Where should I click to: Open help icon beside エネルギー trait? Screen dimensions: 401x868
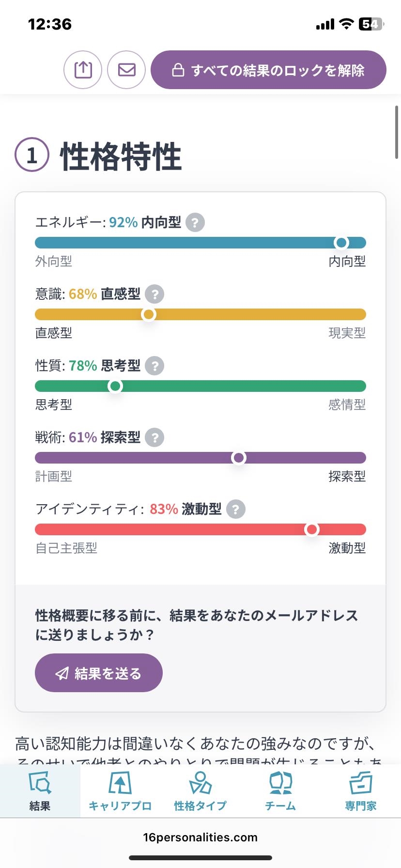click(x=195, y=222)
